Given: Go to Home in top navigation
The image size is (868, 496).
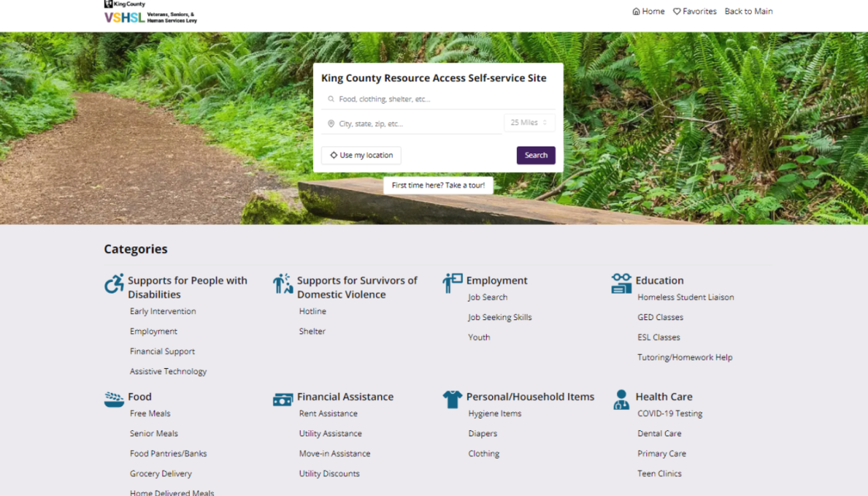Looking at the screenshot, I should [649, 12].
